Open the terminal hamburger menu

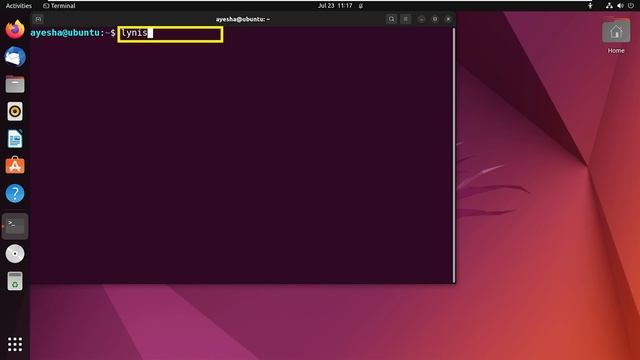pyautogui.click(x=405, y=19)
